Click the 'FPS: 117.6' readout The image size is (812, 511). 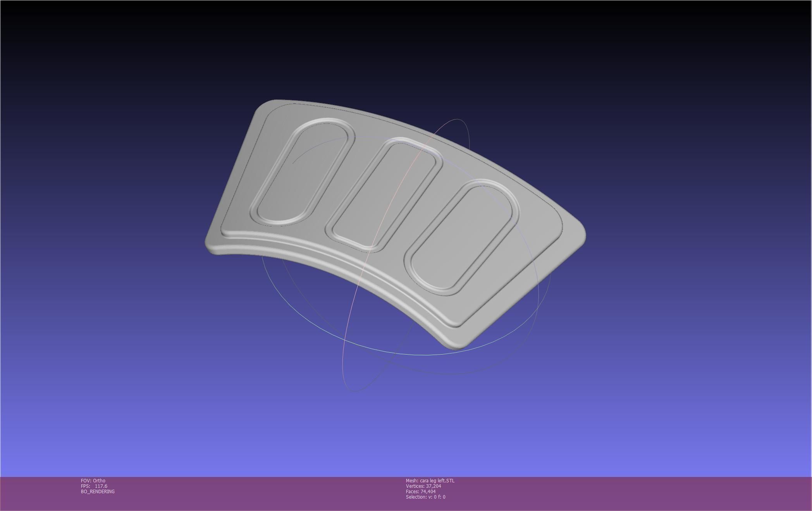[x=94, y=486]
